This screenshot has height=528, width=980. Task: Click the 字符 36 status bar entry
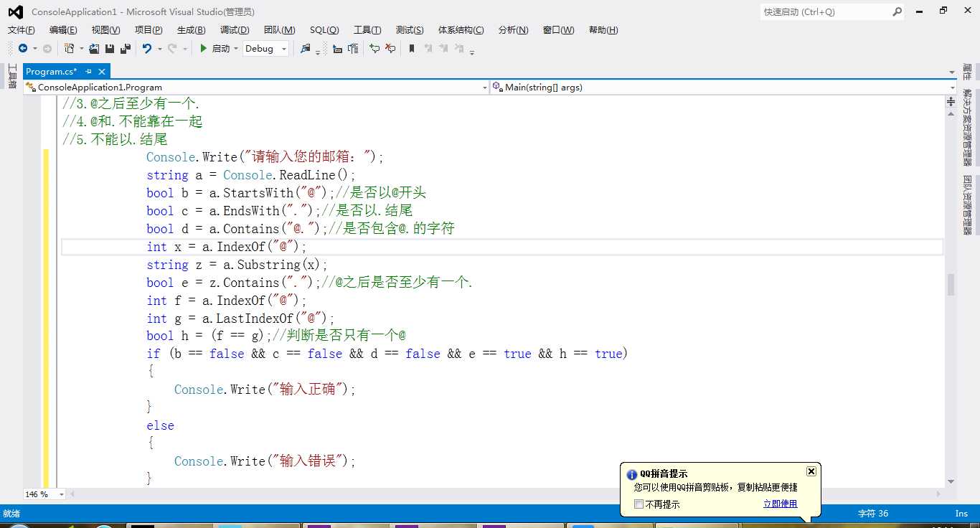pyautogui.click(x=873, y=514)
